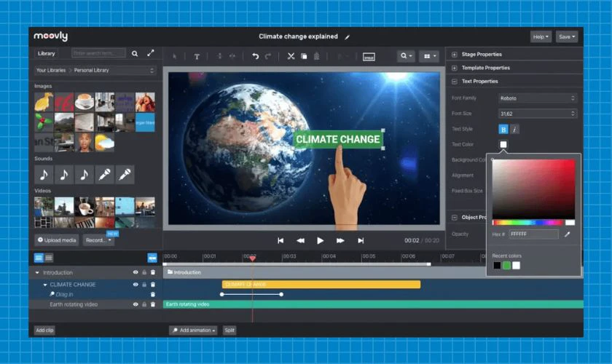
Task: Select the Text tool in toolbar
Action: coord(197,57)
